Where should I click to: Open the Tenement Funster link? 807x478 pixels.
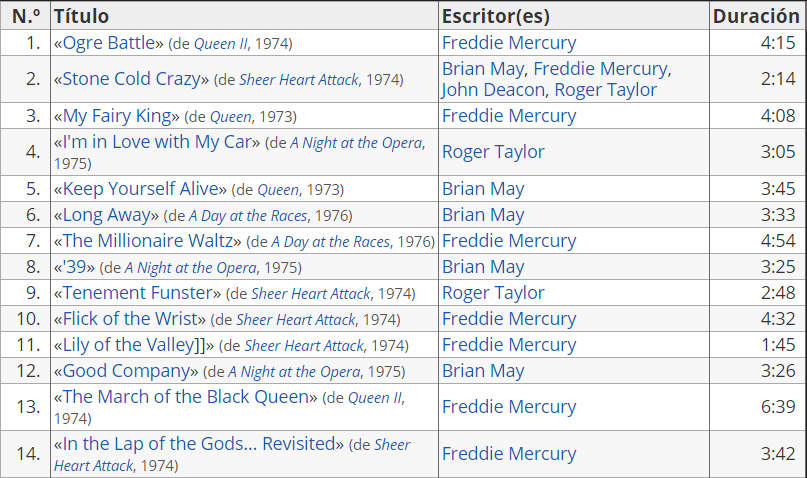[137, 293]
